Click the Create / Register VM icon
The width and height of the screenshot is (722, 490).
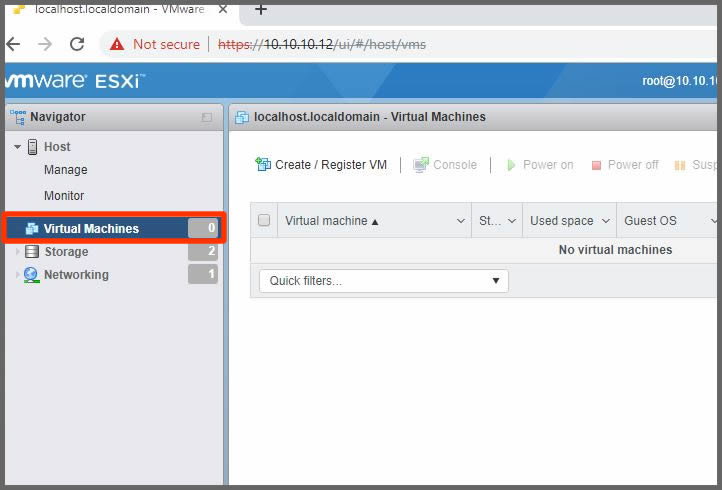point(263,164)
